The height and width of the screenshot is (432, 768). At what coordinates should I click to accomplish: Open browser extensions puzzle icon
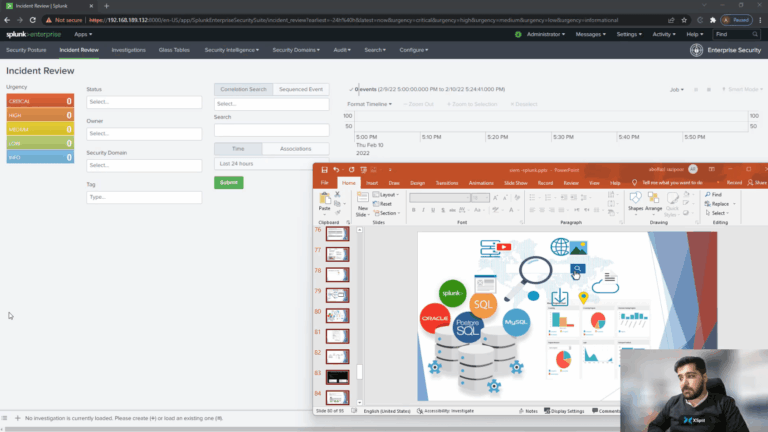coord(713,20)
